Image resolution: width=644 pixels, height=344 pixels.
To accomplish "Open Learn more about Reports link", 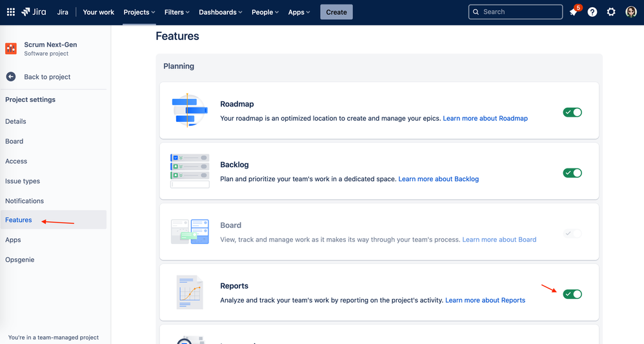I will (x=485, y=300).
